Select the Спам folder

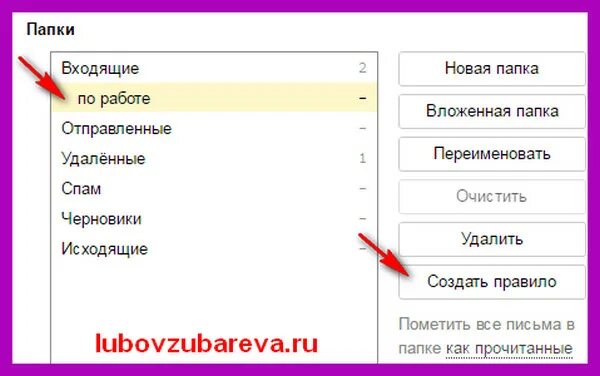214,188
